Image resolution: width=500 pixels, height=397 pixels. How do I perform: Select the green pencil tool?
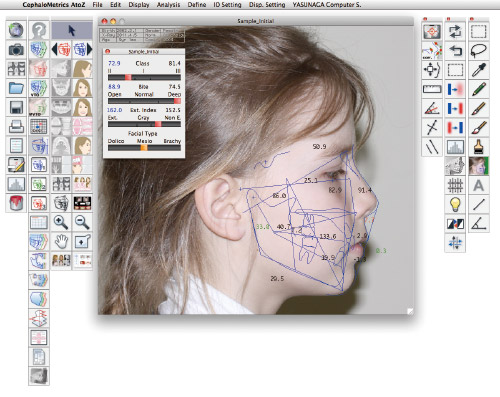[479, 89]
